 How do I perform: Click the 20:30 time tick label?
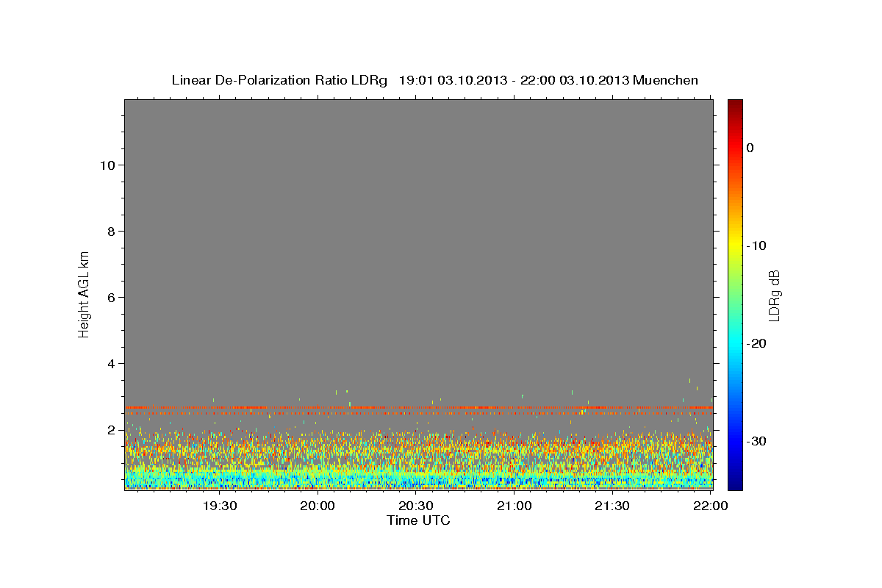(x=416, y=506)
